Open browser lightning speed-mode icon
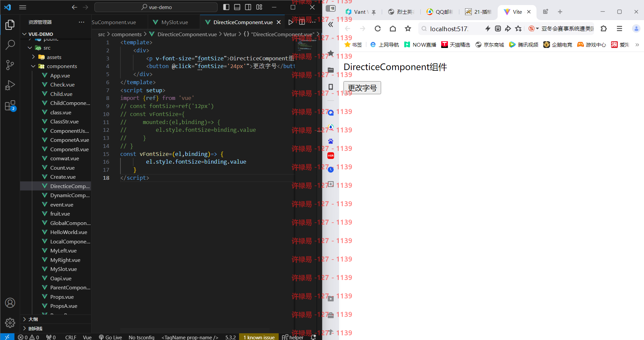 pos(488,29)
